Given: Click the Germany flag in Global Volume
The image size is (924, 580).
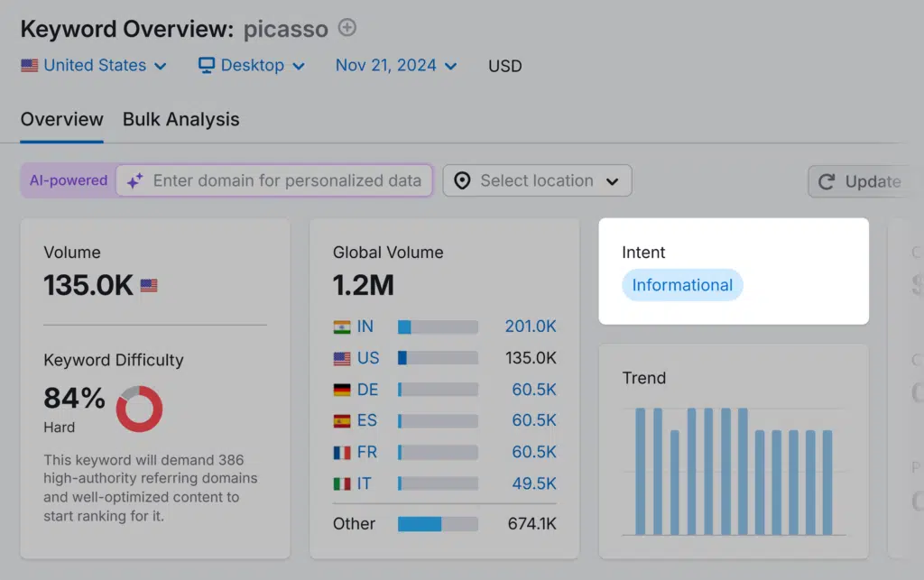Looking at the screenshot, I should [x=342, y=390].
